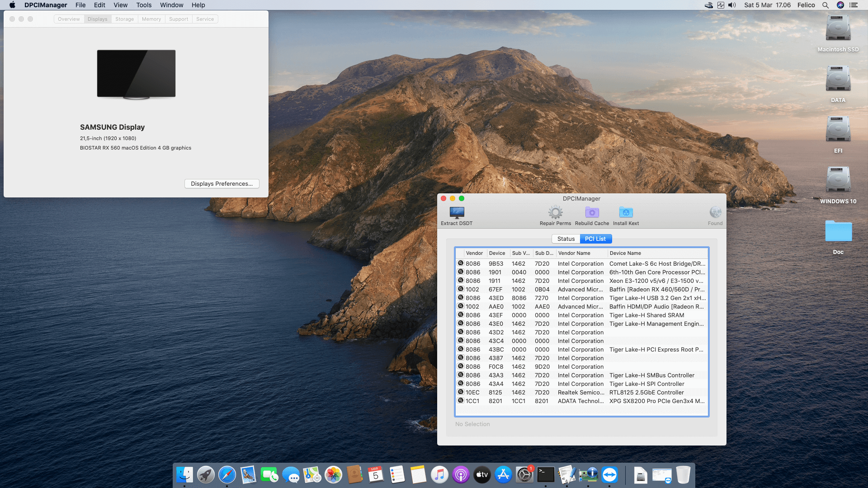Select the XPG SX8200 Pro row
Screen dimensions: 868x488
coord(581,401)
